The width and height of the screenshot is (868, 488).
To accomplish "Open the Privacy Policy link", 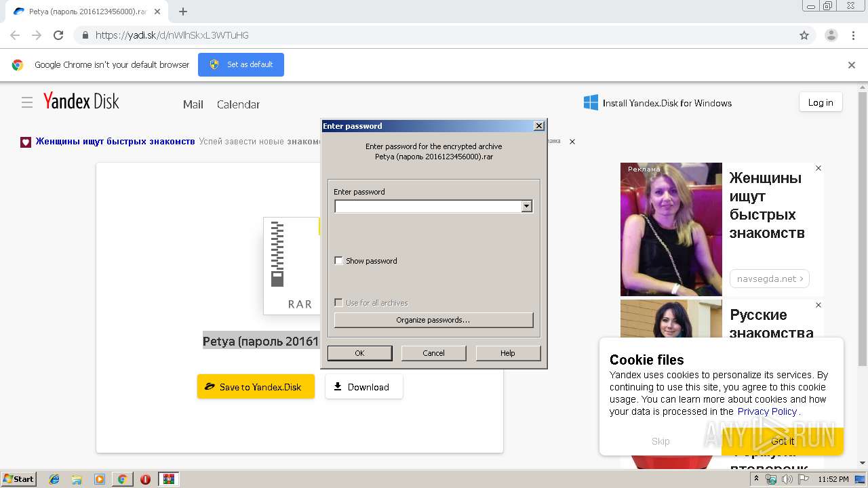I will [x=767, y=411].
